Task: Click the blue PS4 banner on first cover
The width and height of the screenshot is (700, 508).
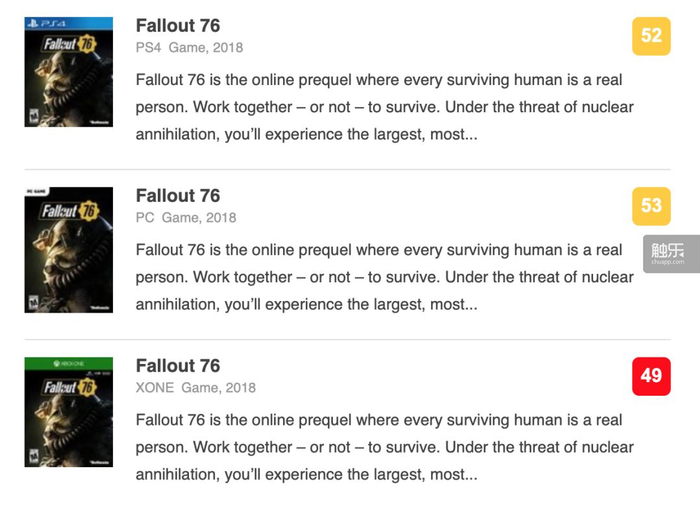Action: pos(68,22)
